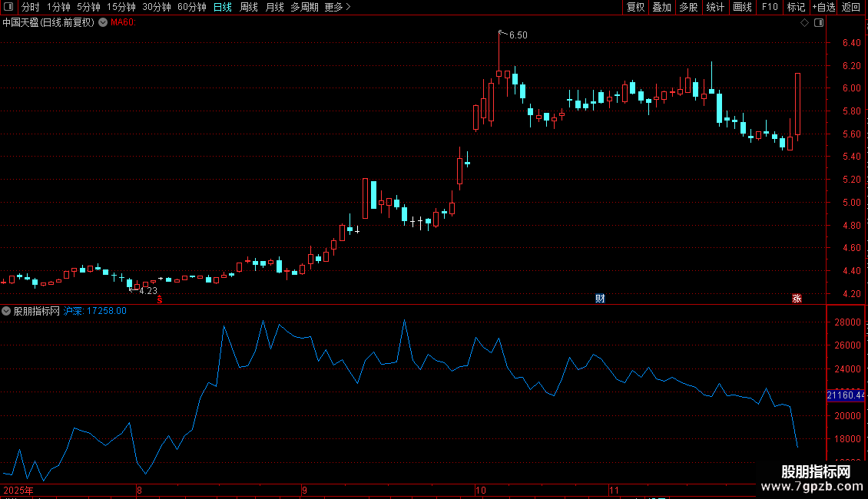868x499 pixels.
Task: Click the month 10 marker on time axis
Action: (481, 490)
